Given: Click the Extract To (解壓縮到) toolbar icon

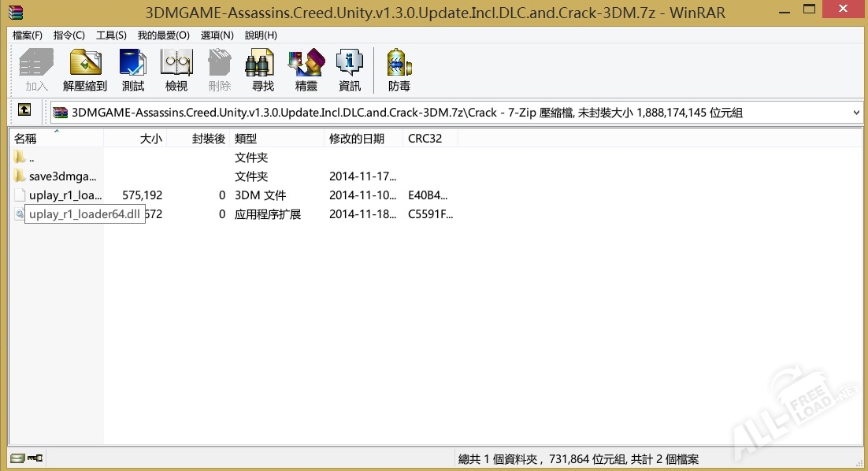Looking at the screenshot, I should (85, 69).
